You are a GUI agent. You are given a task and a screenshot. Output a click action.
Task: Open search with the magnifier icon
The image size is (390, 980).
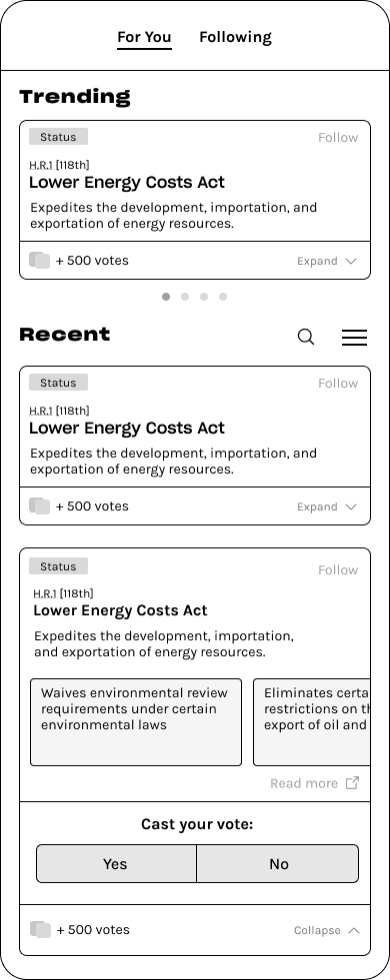click(x=305, y=337)
